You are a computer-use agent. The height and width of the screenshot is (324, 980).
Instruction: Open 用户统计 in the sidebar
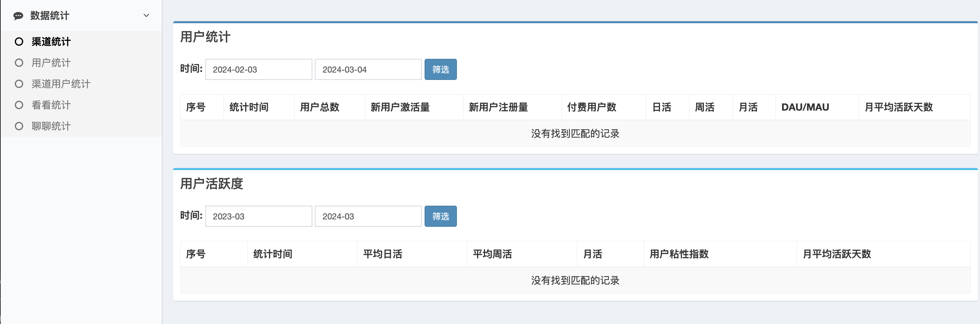tap(51, 63)
